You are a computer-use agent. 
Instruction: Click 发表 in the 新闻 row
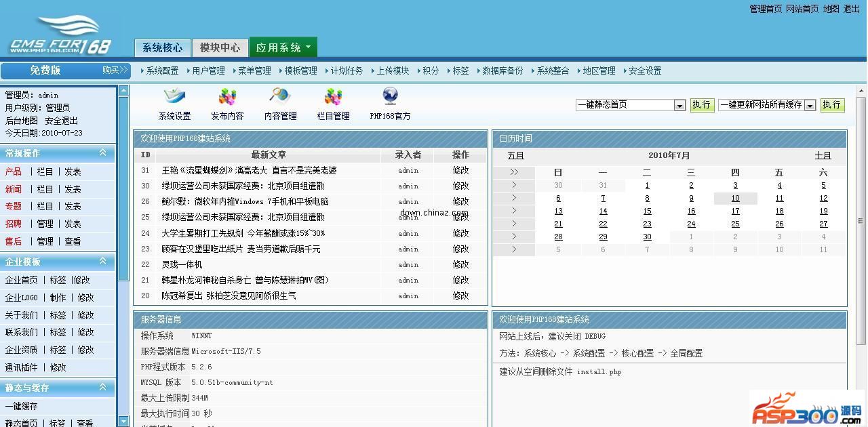click(x=73, y=189)
